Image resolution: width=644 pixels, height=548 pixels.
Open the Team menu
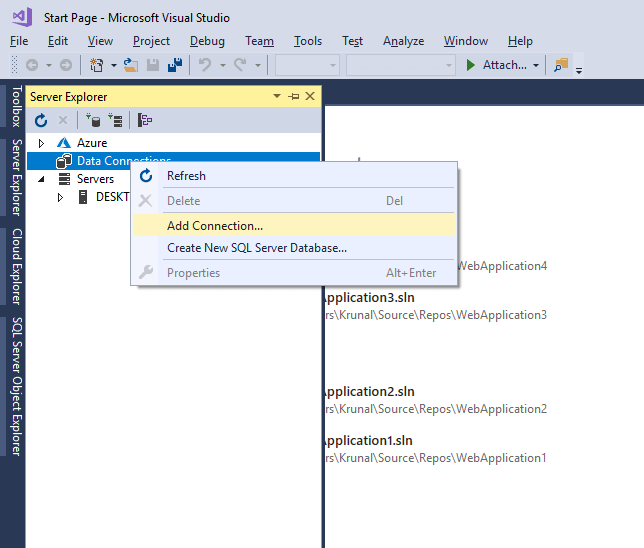pyautogui.click(x=259, y=41)
